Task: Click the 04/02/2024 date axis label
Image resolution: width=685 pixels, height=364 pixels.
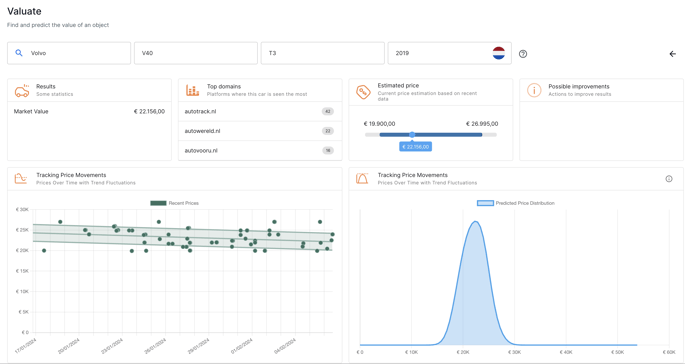Action: pos(285,345)
